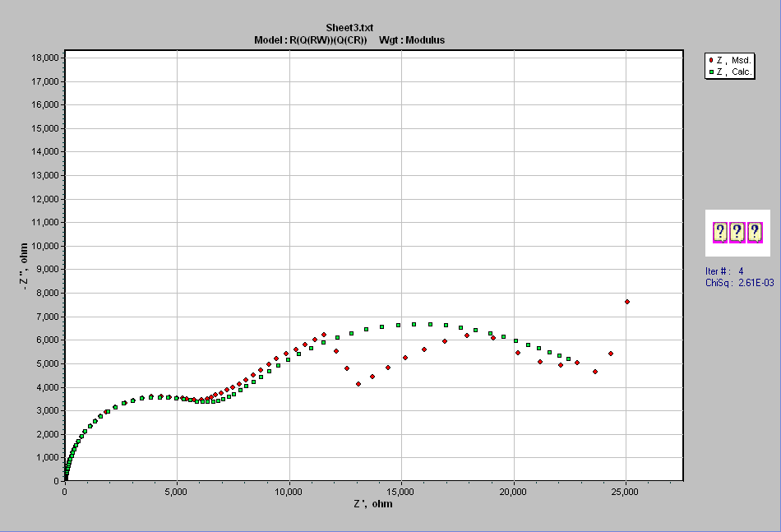
Task: Click the rightmost question mark icon
Action: (755, 233)
